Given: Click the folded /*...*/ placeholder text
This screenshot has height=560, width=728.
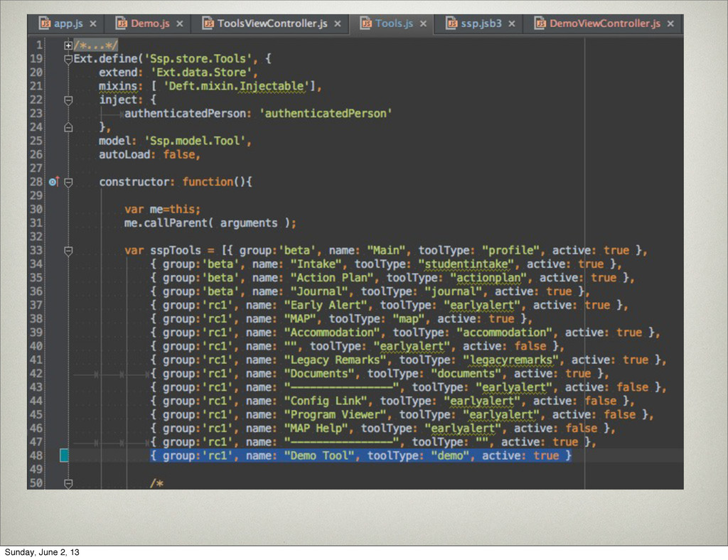Looking at the screenshot, I should coord(96,45).
